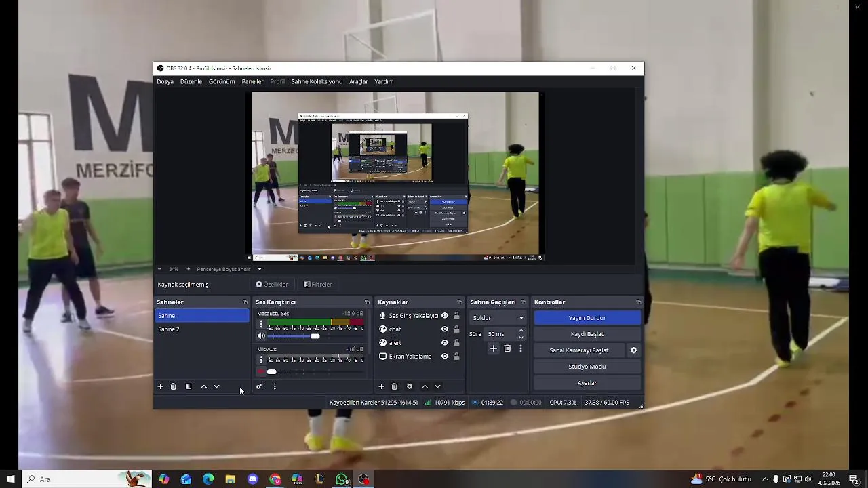This screenshot has height=488, width=868.
Task: Pop out the Kontroller dock panel icon
Action: click(638, 302)
